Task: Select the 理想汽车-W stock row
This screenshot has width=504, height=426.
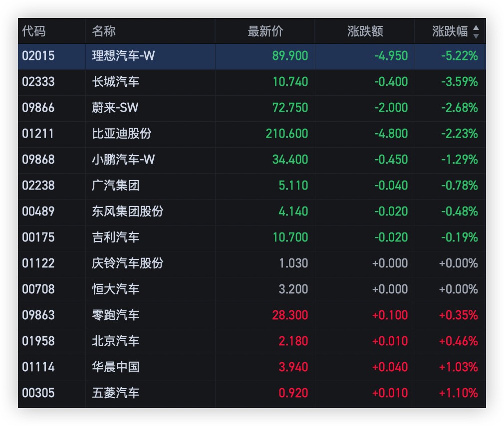Action: pos(123,56)
